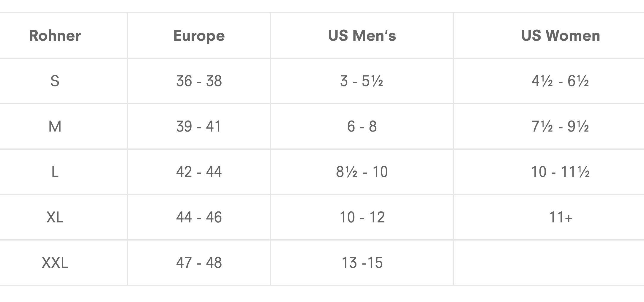Click the US Women 10 - 11½ cell

tap(561, 172)
